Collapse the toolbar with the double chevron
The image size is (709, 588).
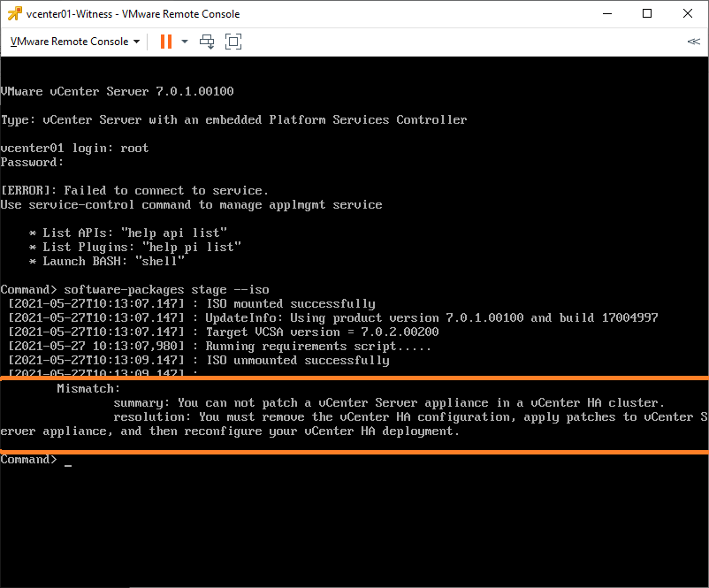pos(694,42)
